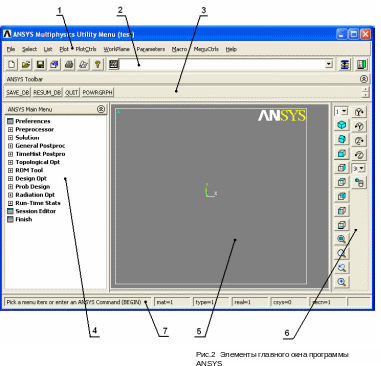Screen dimensions: 381x366
Task: Switch to Right view
Action: 341,168
